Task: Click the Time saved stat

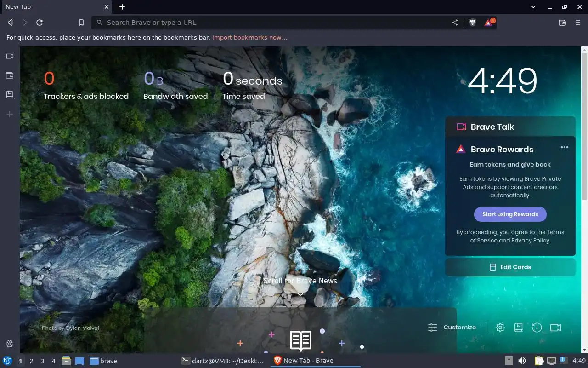Action: [x=252, y=85]
